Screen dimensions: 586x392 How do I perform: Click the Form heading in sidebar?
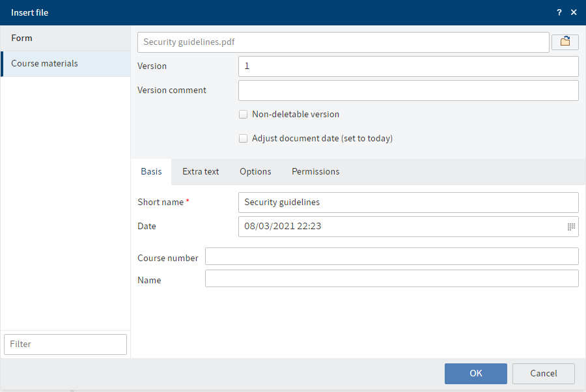point(21,38)
